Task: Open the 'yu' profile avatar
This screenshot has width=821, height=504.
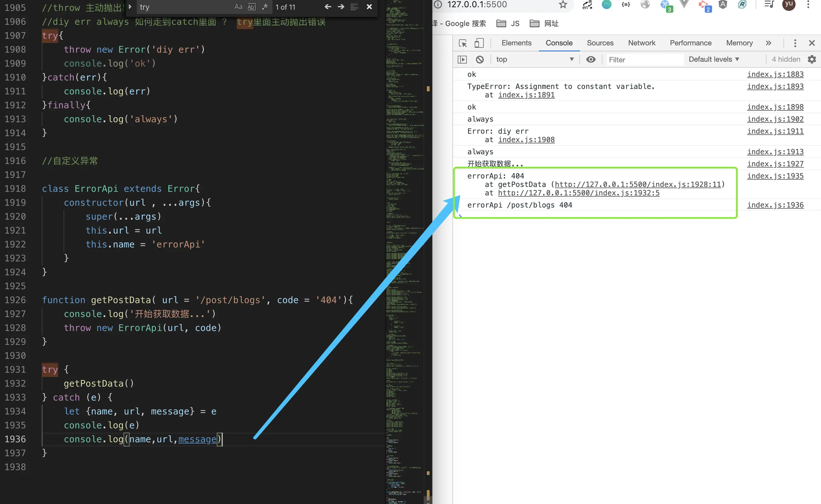Action: click(x=789, y=4)
